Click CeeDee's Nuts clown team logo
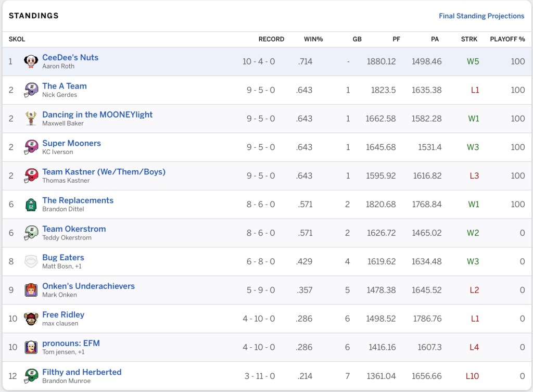533x392 pixels. pyautogui.click(x=31, y=61)
